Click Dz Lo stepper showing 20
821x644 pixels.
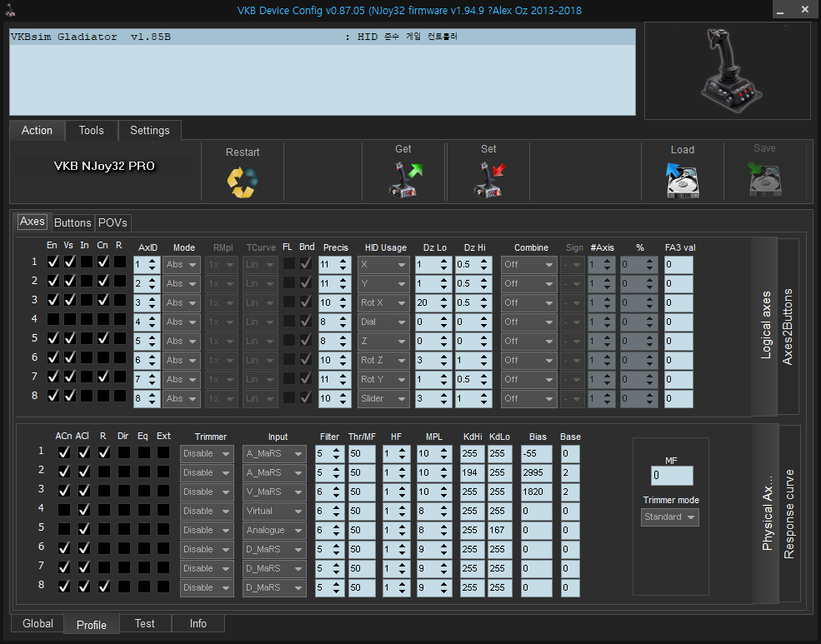[x=433, y=303]
